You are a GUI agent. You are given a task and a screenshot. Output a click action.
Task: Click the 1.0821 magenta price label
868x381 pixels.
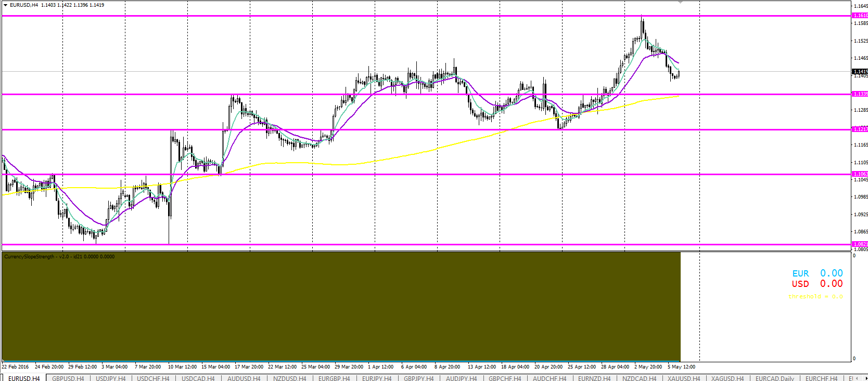[x=860, y=244]
